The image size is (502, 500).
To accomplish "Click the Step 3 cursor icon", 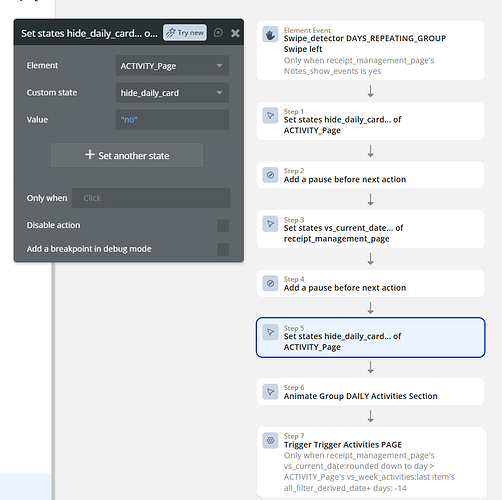I will coord(270,224).
